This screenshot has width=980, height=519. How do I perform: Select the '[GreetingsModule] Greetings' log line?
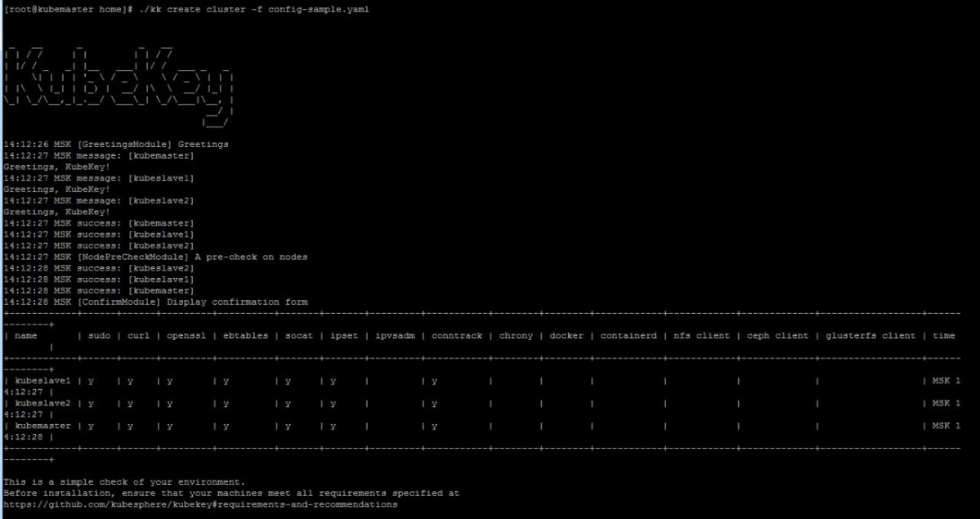click(116, 145)
